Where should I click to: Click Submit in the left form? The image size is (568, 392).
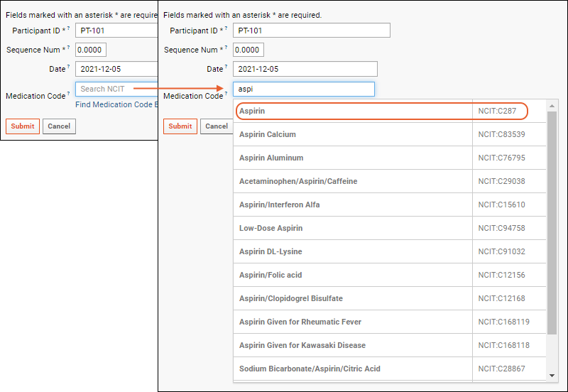click(23, 126)
